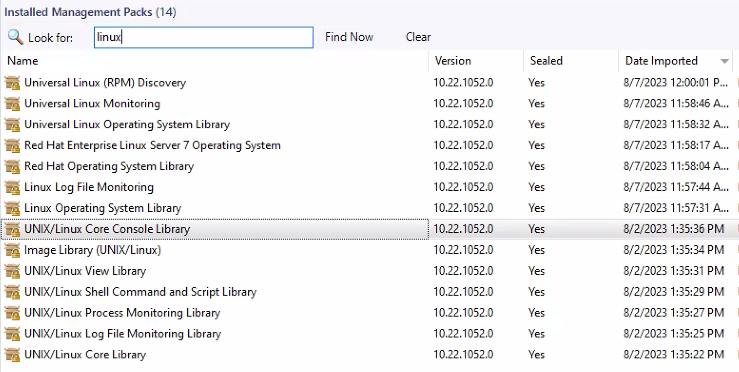Screen dimensions: 739x372
Task: Click the UNIX/Linux Core Library pack icon
Action: (13, 355)
